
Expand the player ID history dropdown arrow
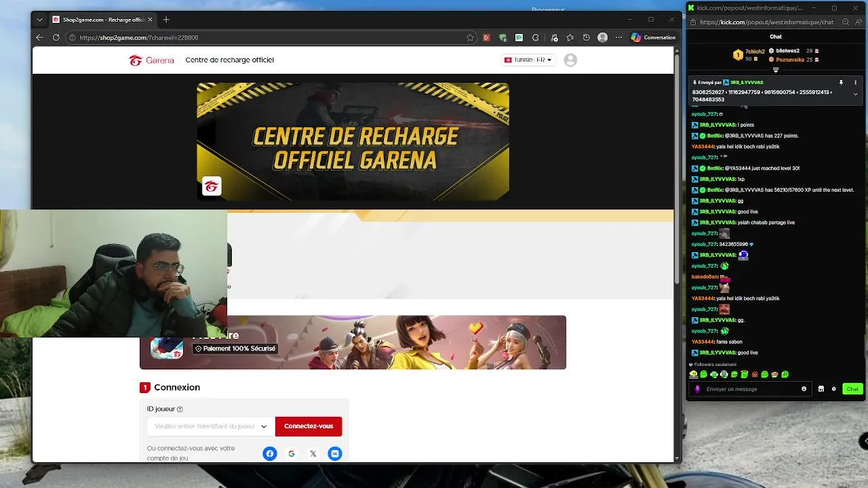click(264, 426)
